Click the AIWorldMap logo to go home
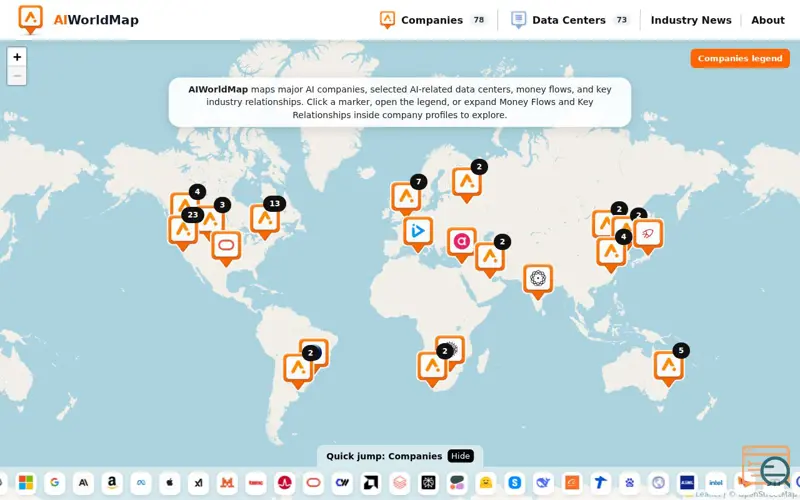This screenshot has width=800, height=500. click(78, 20)
